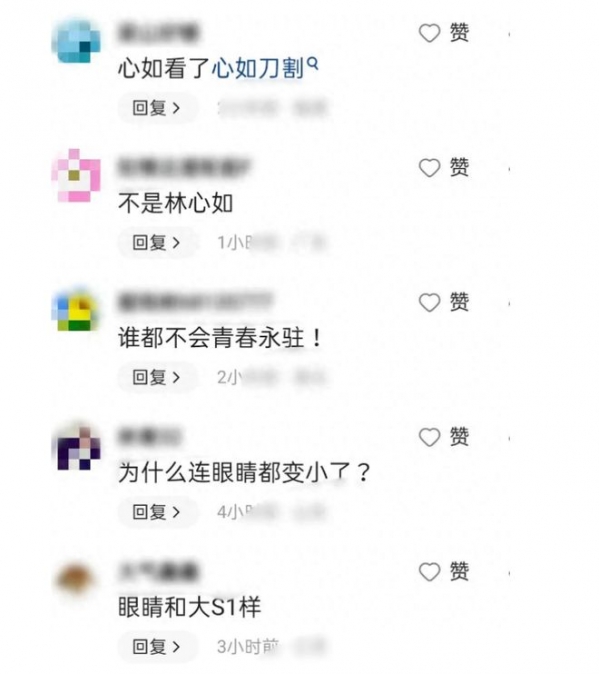Screen dimensions: 600x674
Task: Open pink pixelated avatar profile
Action: (77, 175)
